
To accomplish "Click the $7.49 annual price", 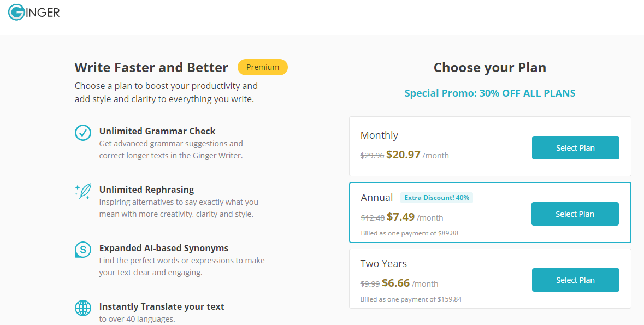I will click(400, 217).
